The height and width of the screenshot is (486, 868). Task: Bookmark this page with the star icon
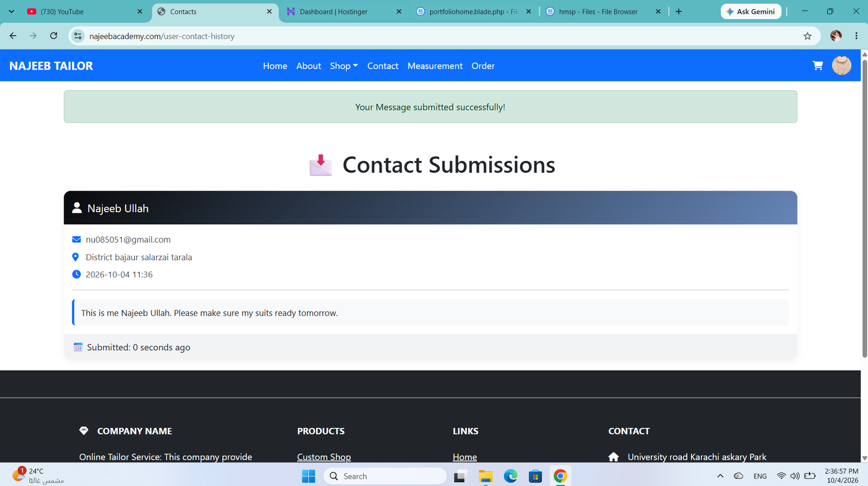[807, 36]
